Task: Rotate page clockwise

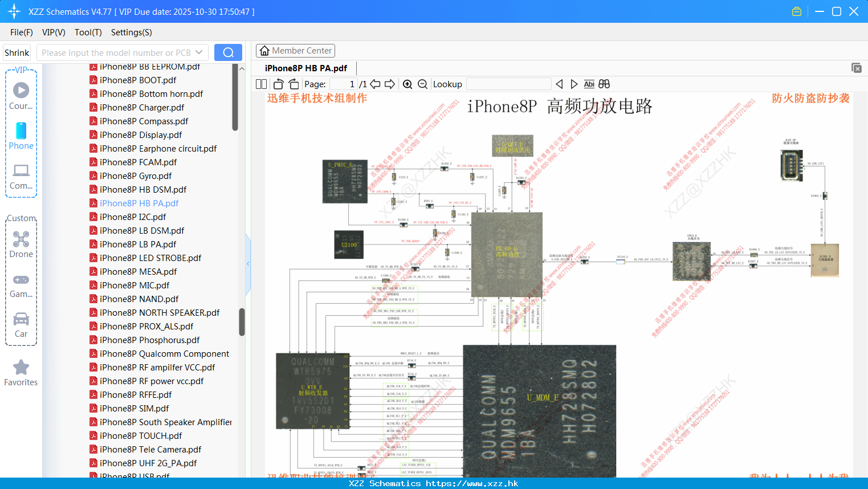Action: tap(294, 84)
